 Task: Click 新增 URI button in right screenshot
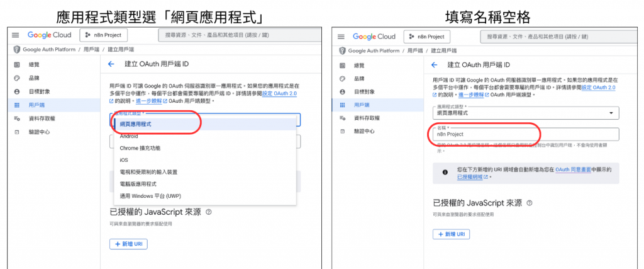point(452,234)
